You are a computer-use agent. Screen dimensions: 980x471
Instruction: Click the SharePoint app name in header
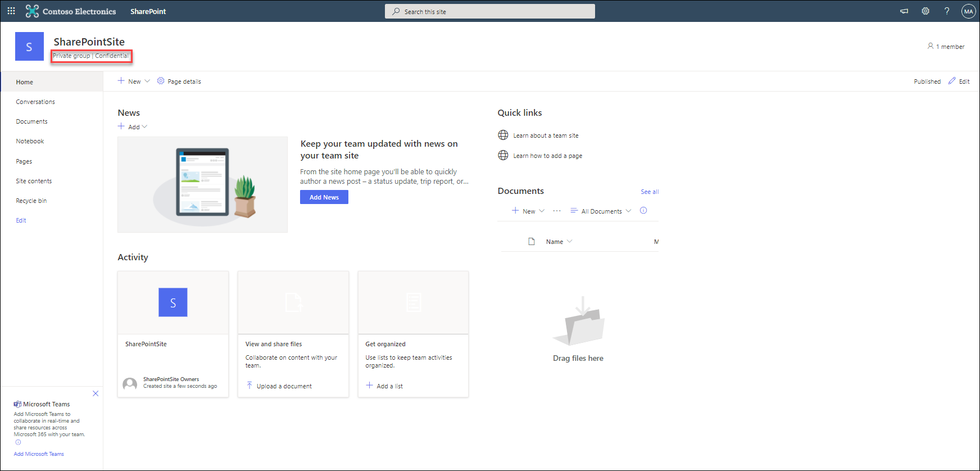click(148, 11)
